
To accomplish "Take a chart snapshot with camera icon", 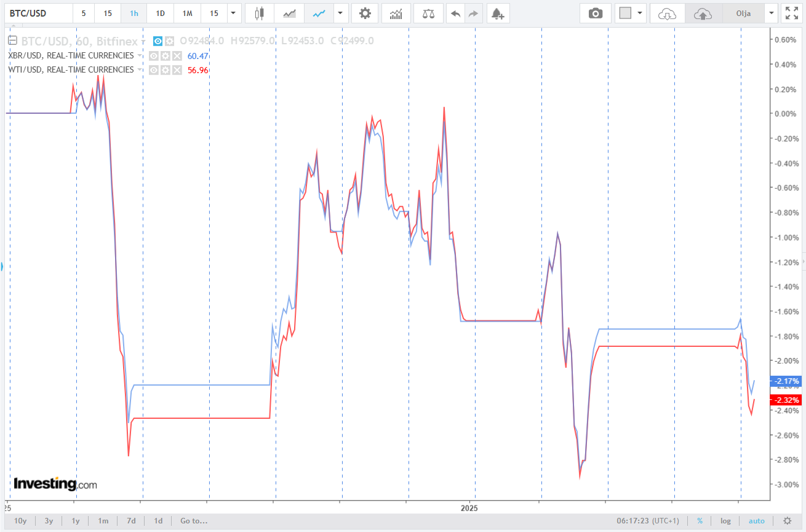I will pyautogui.click(x=595, y=13).
